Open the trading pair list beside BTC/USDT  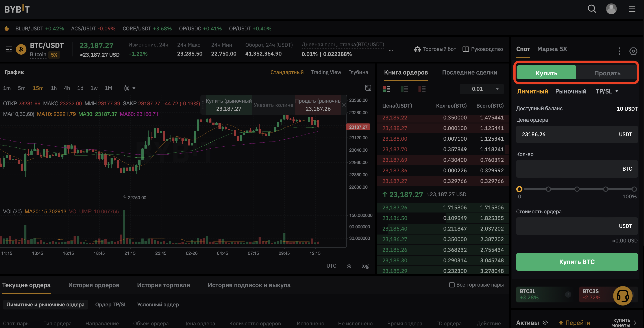(9, 50)
